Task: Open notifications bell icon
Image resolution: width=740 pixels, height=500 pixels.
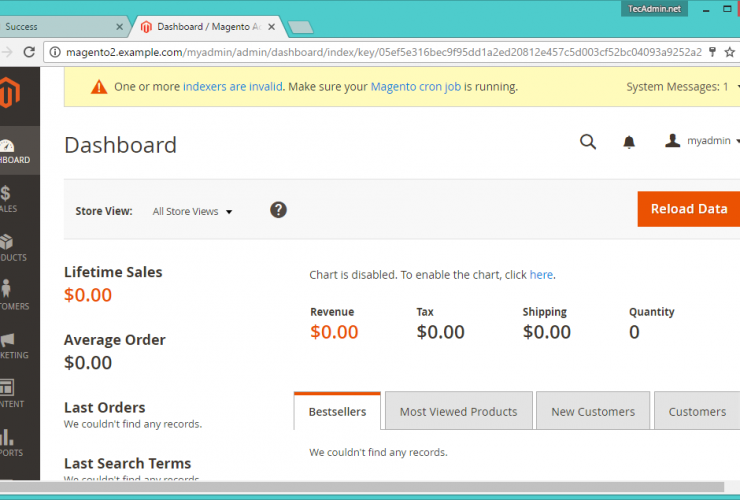Action: pos(629,142)
